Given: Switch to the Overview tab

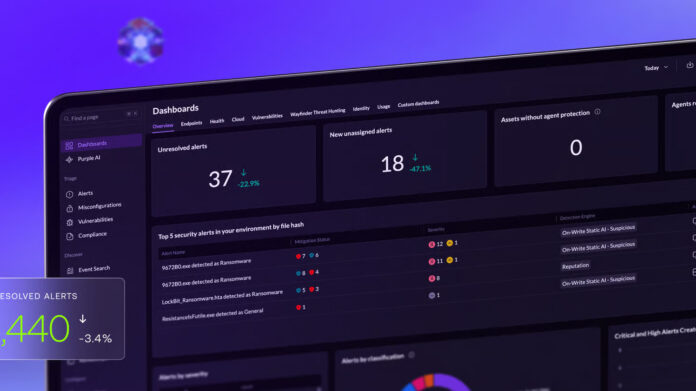Looking at the screenshot, I should (x=163, y=126).
